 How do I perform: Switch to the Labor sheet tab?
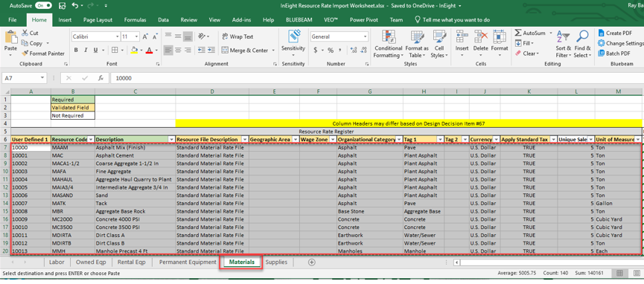click(57, 262)
